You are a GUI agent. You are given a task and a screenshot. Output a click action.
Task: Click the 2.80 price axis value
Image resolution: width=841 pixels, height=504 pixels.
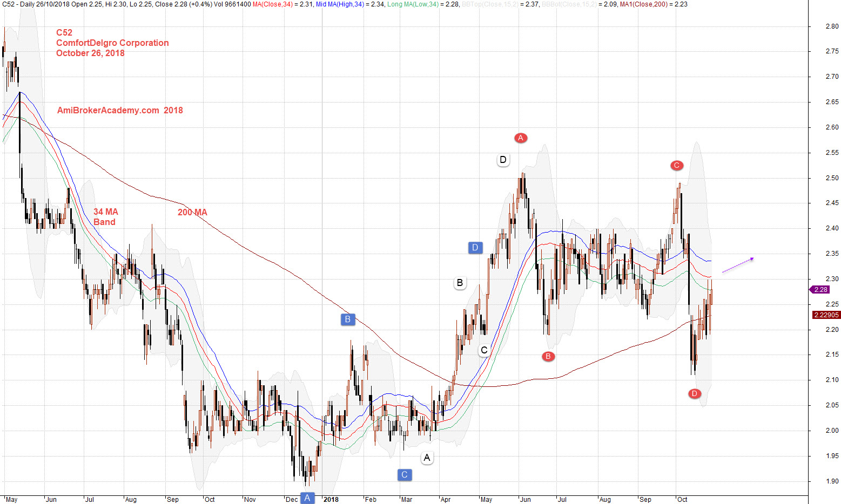point(832,26)
